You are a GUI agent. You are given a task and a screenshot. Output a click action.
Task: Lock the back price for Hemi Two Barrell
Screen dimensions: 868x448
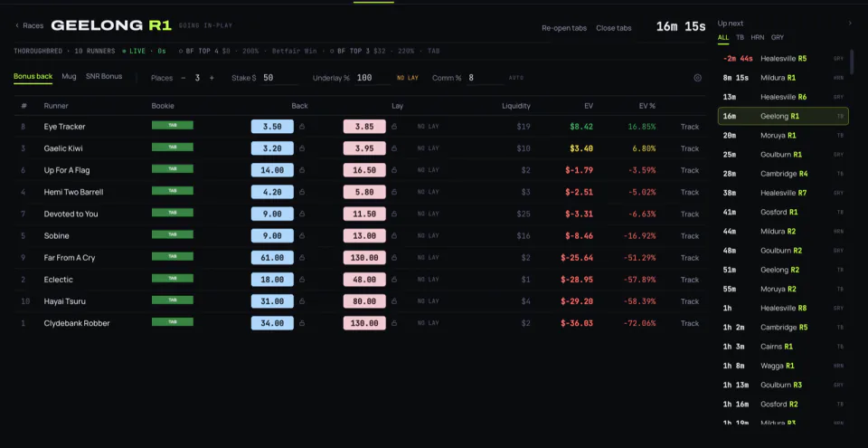302,192
